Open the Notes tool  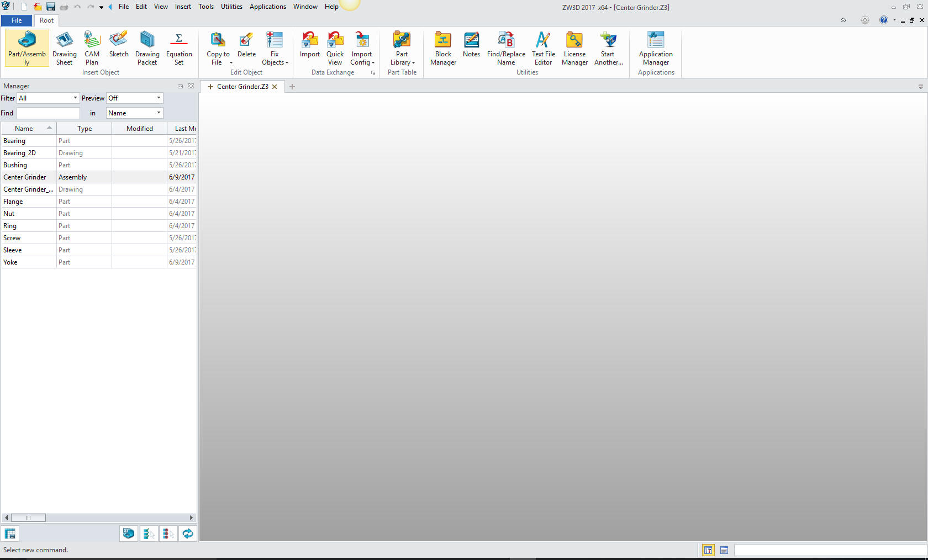click(x=471, y=44)
